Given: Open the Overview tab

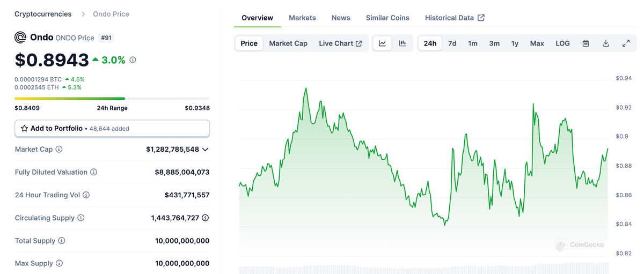Looking at the screenshot, I should pos(257,18).
